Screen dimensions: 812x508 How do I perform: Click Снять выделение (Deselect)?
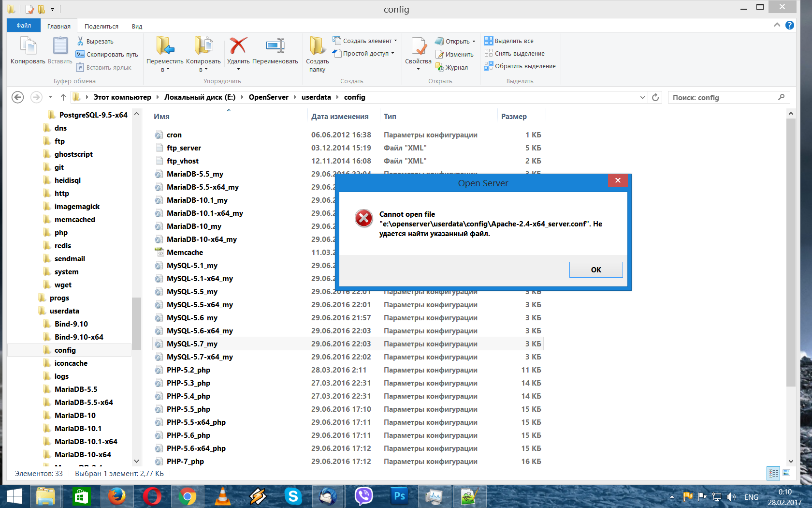pos(514,53)
